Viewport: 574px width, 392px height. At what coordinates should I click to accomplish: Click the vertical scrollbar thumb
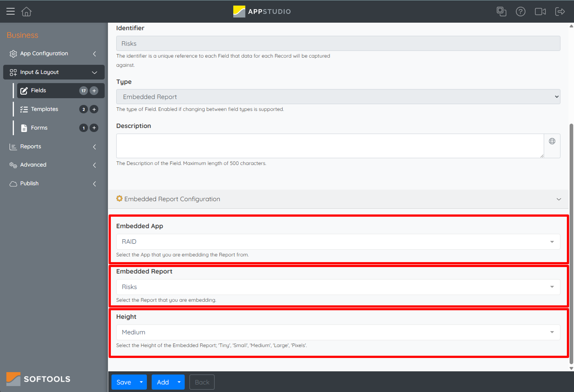[571, 244]
